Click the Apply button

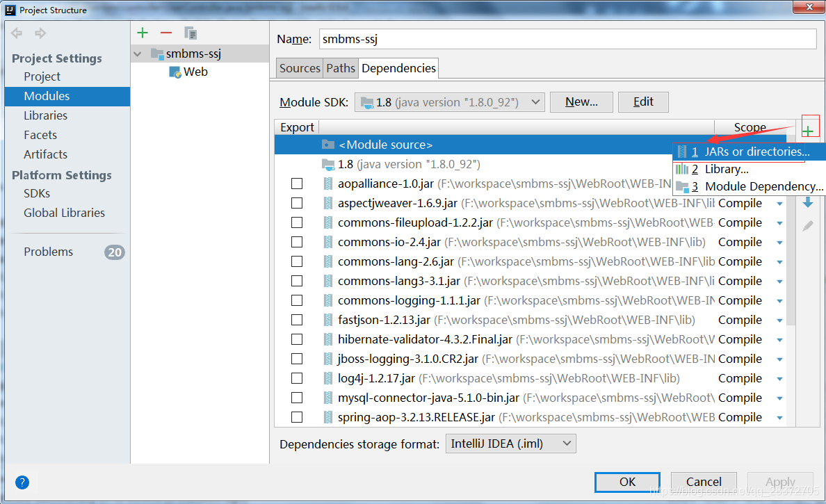(780, 482)
